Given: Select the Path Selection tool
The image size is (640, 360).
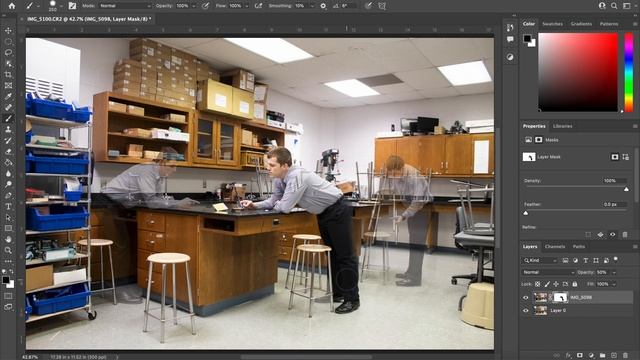Looking at the screenshot, I should [x=8, y=218].
